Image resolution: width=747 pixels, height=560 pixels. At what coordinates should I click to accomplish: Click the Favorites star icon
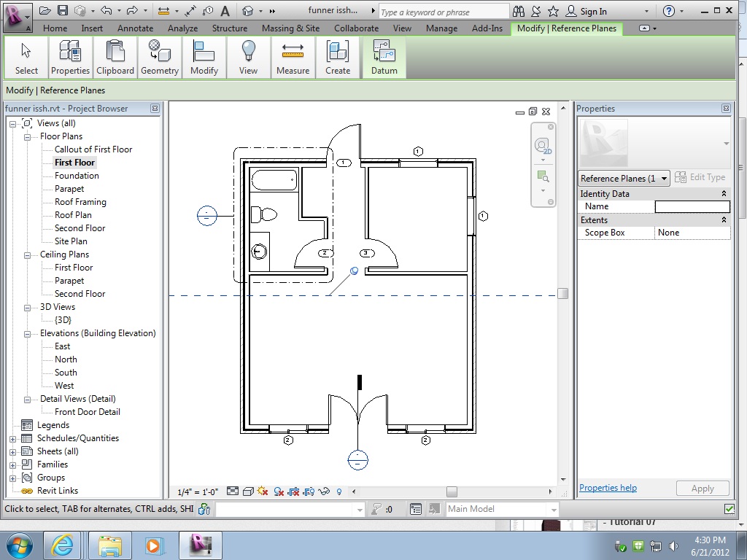point(553,11)
